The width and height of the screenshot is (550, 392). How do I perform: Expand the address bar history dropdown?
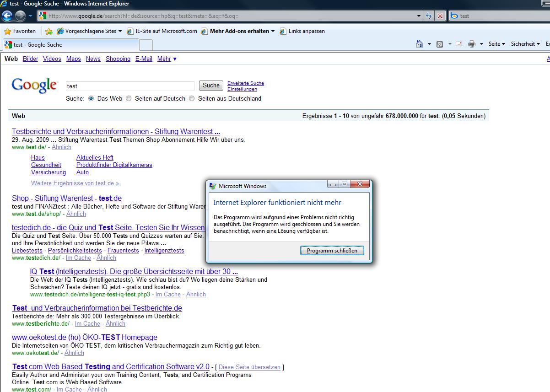click(x=419, y=16)
